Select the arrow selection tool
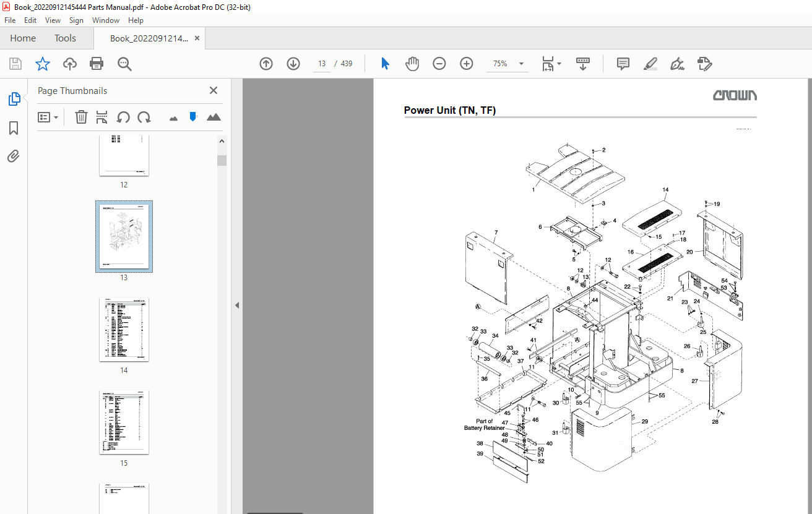The width and height of the screenshot is (812, 514). click(x=385, y=64)
